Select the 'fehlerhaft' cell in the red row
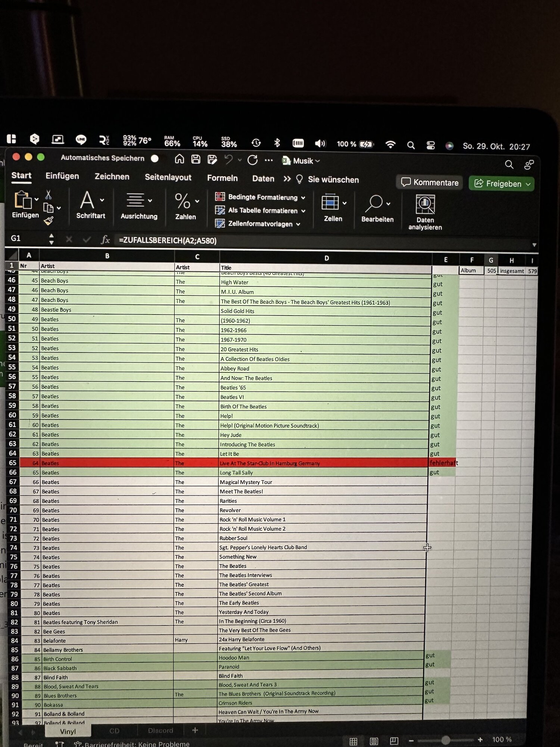Screen dimensions: 560x747 443,463
